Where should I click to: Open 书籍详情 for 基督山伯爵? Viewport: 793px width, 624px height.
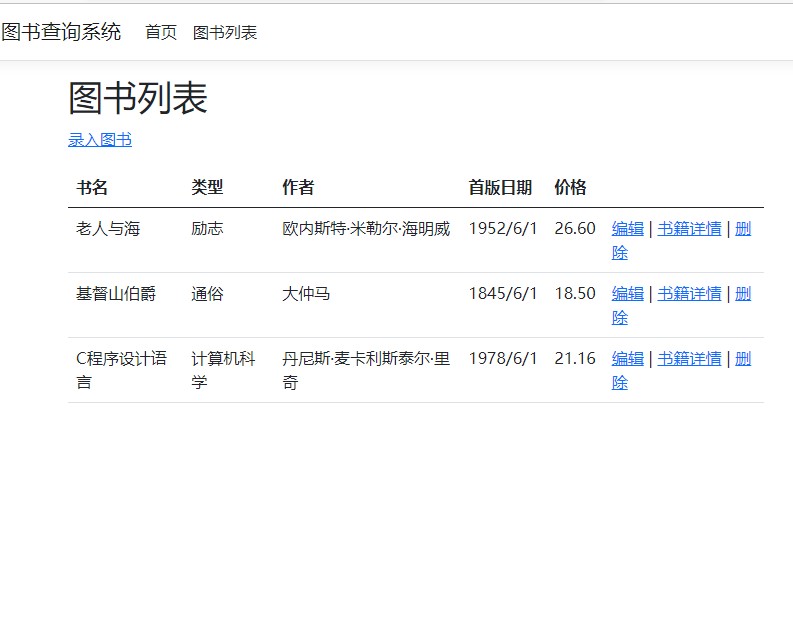click(x=689, y=293)
